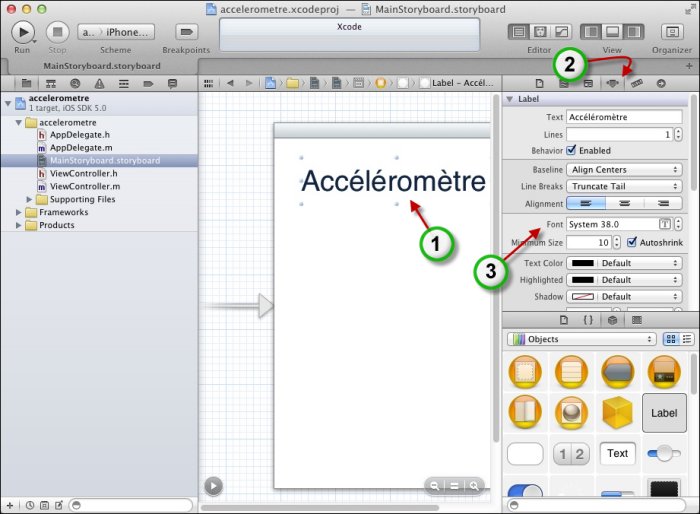Select the Assistant editor icon
700x514 pixels.
(x=540, y=32)
